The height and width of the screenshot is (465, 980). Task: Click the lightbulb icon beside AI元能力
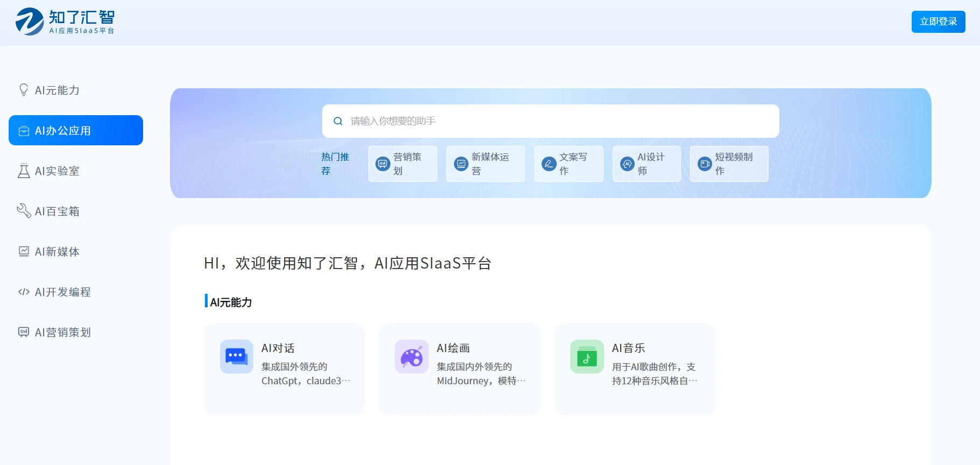coord(24,90)
